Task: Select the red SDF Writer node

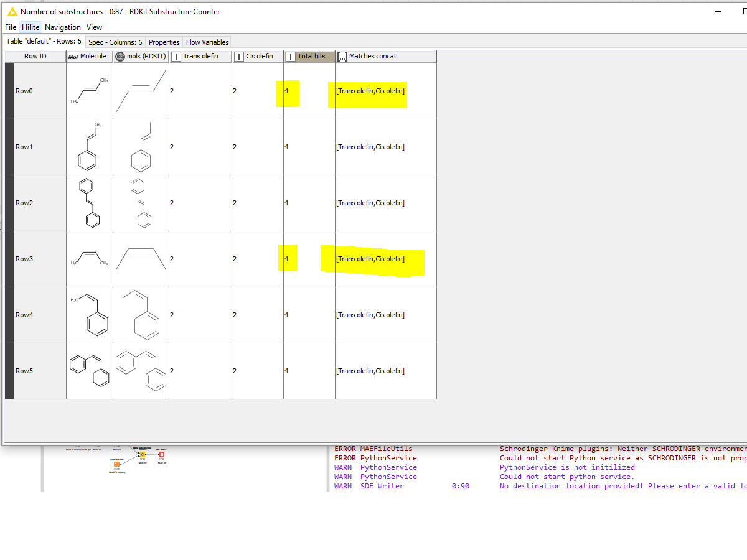Action: point(161,455)
